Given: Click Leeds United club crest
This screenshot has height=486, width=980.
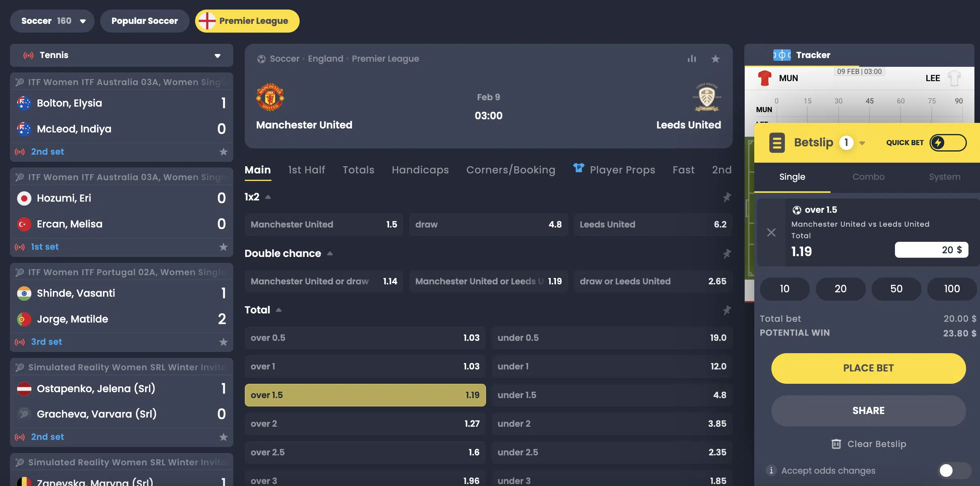Looking at the screenshot, I should click(x=707, y=97).
